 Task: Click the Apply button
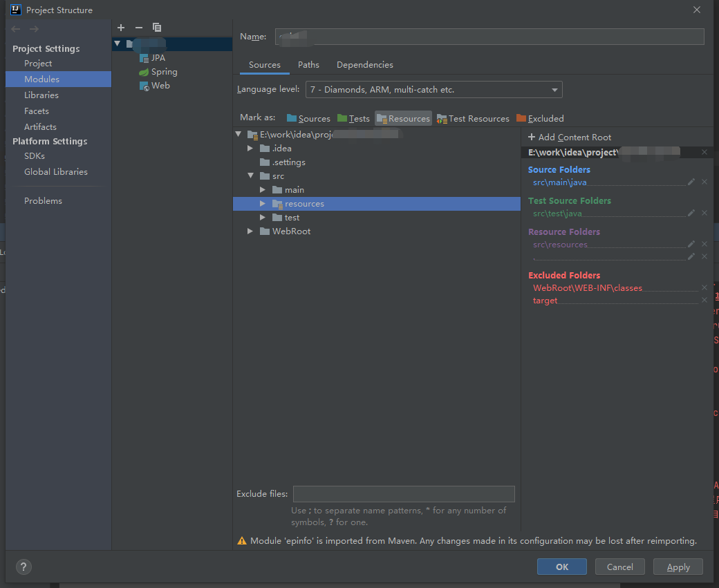[678, 567]
